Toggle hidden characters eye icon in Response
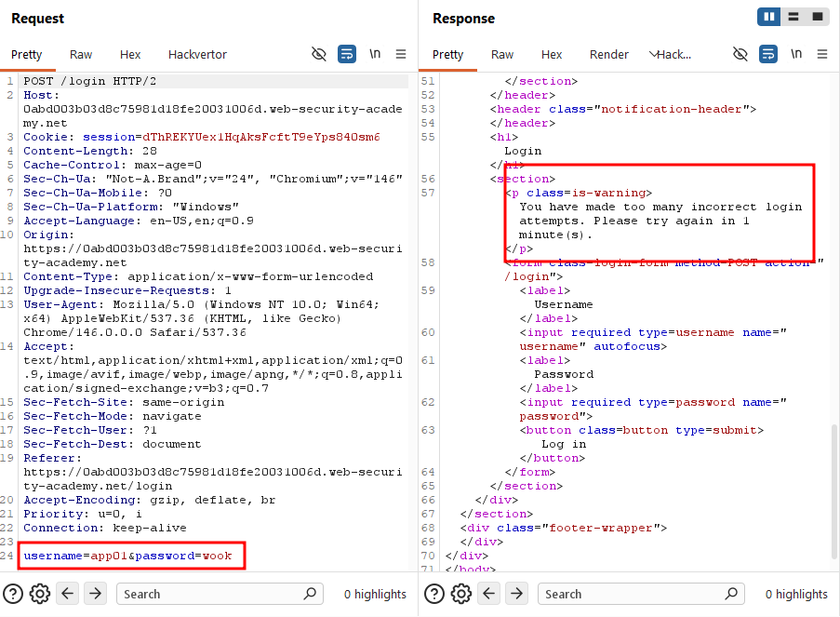Viewport: 840px width, 617px height. tap(740, 54)
